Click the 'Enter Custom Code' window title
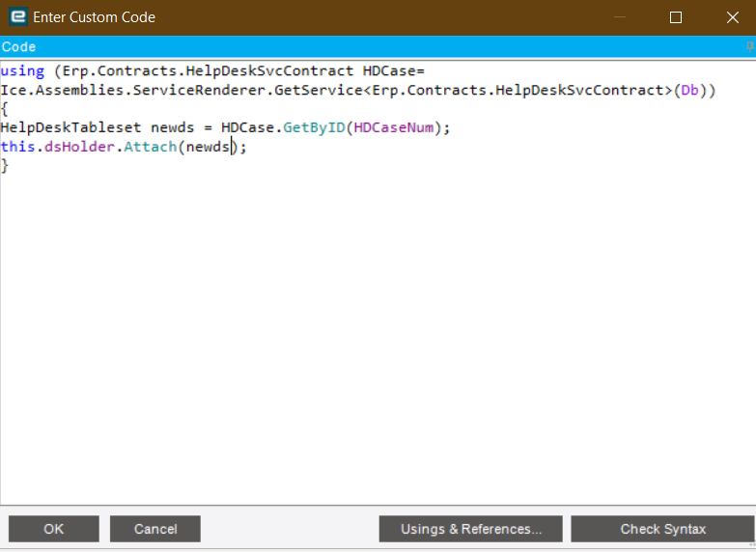 tap(94, 17)
